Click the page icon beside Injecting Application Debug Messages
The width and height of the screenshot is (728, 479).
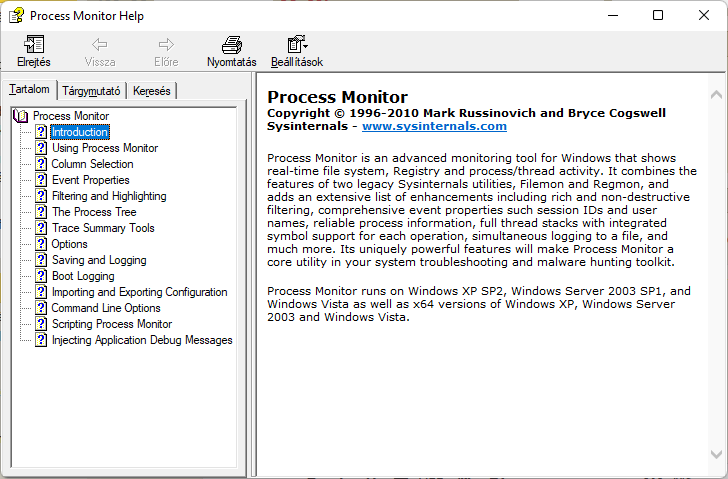[x=41, y=340]
